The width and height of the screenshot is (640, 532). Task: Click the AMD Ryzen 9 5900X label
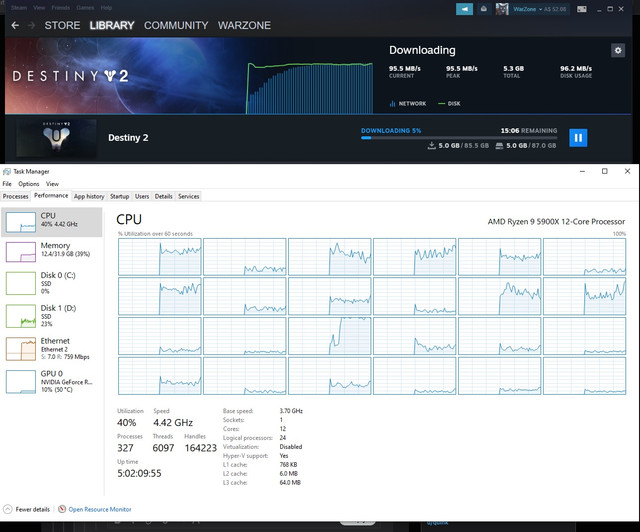click(x=556, y=222)
